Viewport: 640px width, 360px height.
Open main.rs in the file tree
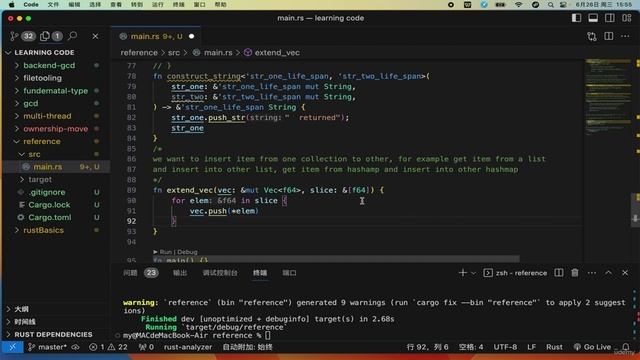(x=48, y=167)
